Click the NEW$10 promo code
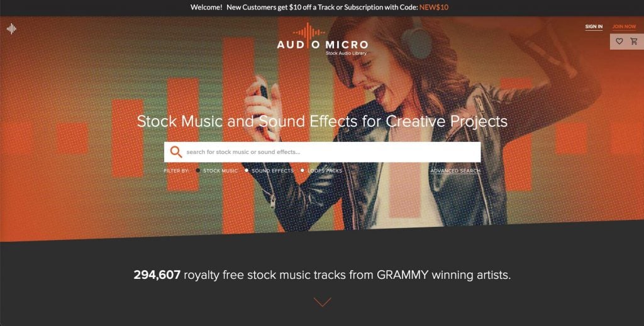The image size is (644, 326). coord(434,8)
